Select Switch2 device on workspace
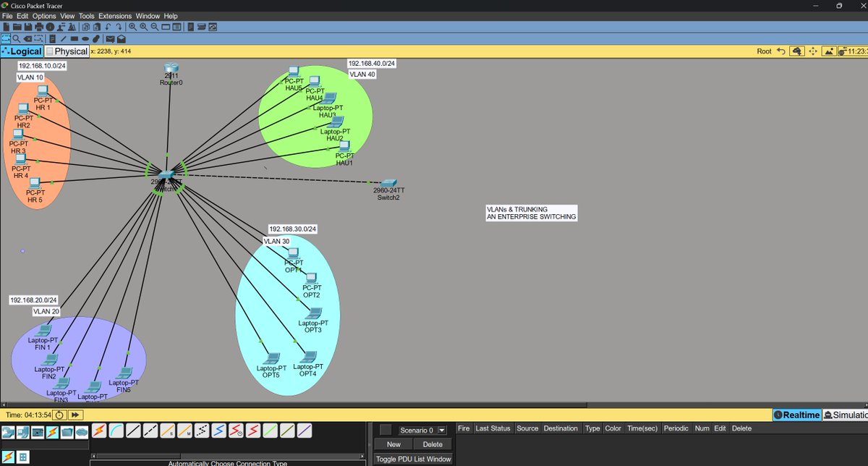Viewport: 868px width, 466px height. tap(388, 183)
